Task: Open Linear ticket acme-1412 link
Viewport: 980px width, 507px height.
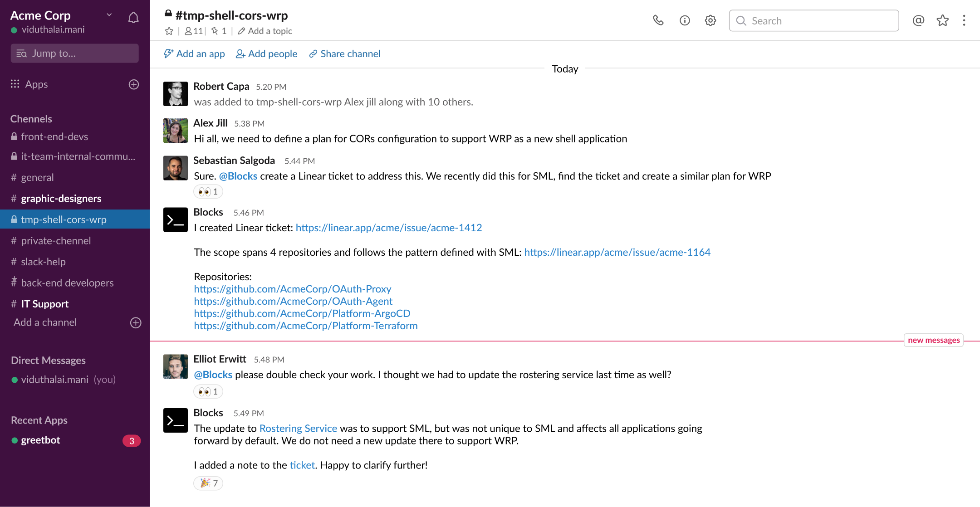Action: coord(389,228)
